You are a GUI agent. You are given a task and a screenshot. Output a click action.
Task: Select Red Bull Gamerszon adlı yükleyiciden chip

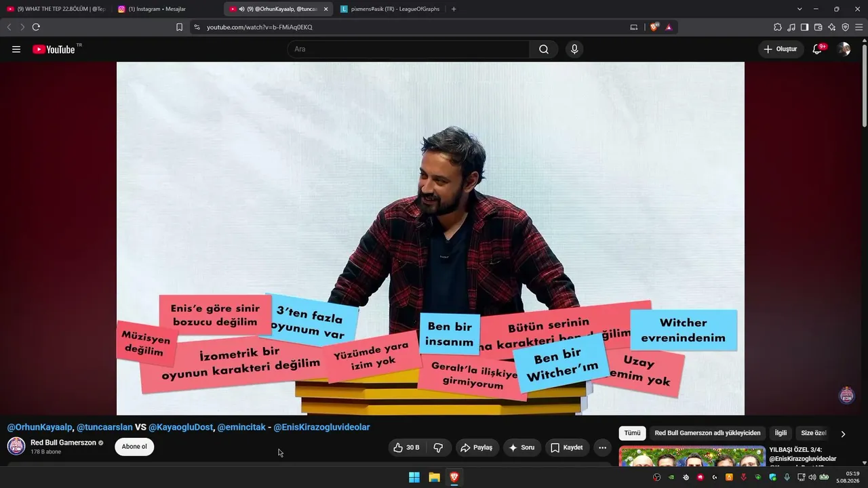click(707, 433)
